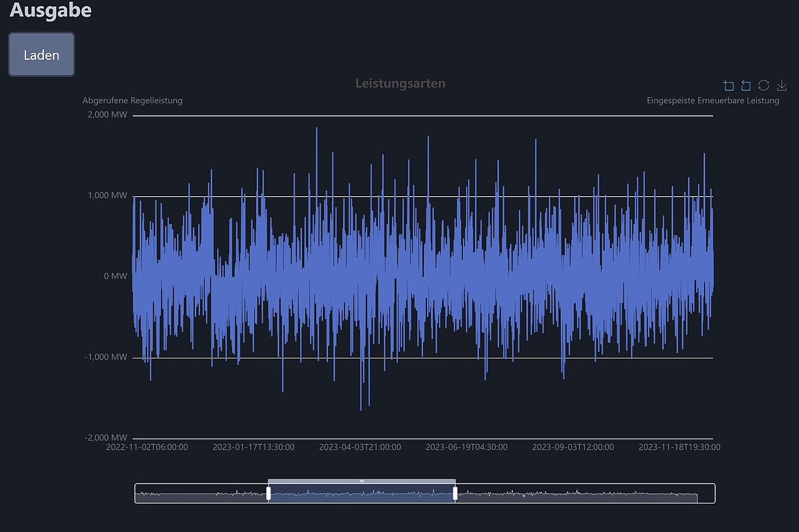Undo the last zoom step

coord(746,85)
